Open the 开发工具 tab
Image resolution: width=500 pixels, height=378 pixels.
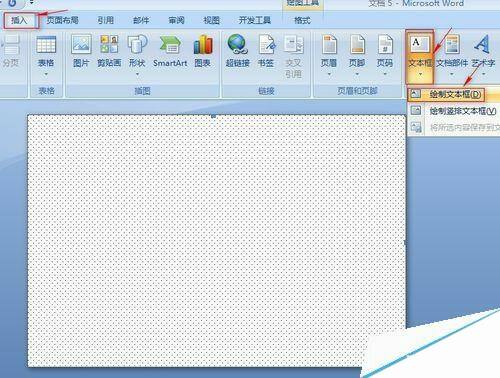[255, 21]
